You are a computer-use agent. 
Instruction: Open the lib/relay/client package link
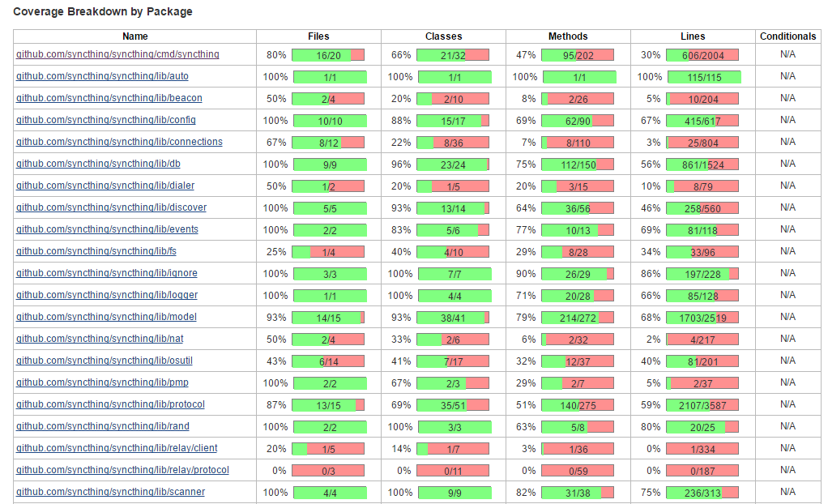coord(117,448)
